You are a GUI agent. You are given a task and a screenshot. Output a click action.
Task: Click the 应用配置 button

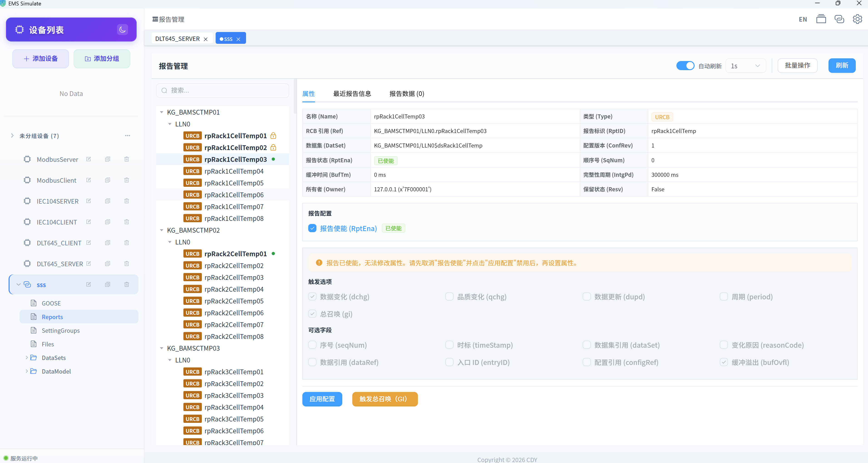(322, 399)
